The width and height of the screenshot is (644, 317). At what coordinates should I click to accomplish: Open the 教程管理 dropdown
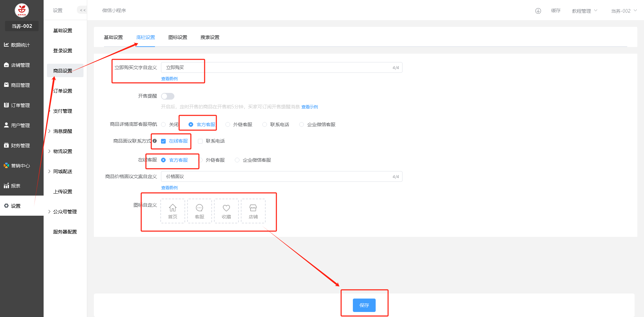(584, 11)
